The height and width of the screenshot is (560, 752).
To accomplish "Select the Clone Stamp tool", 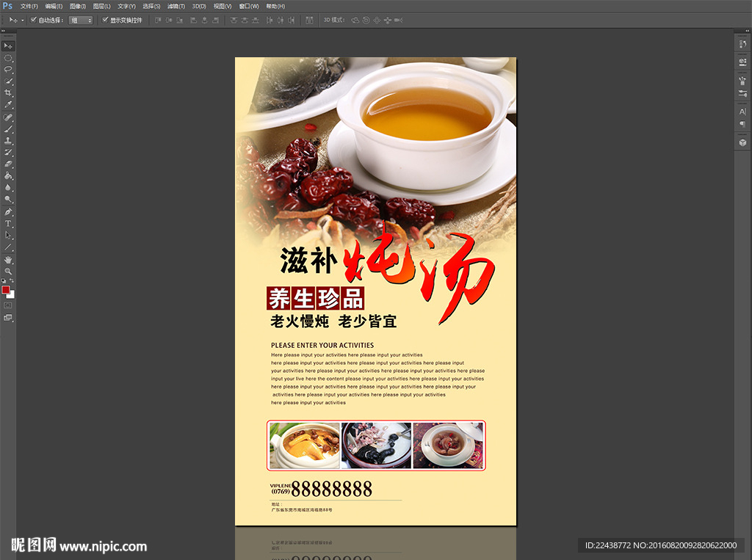I will click(x=8, y=141).
